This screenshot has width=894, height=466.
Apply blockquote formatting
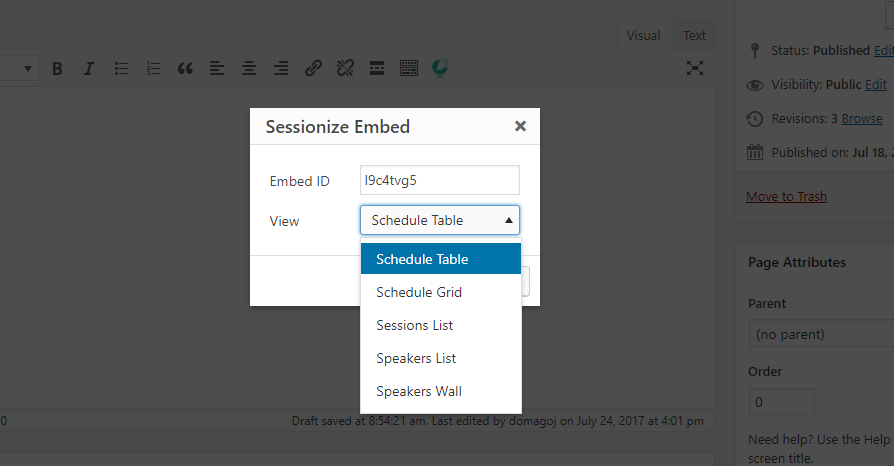[x=185, y=69]
